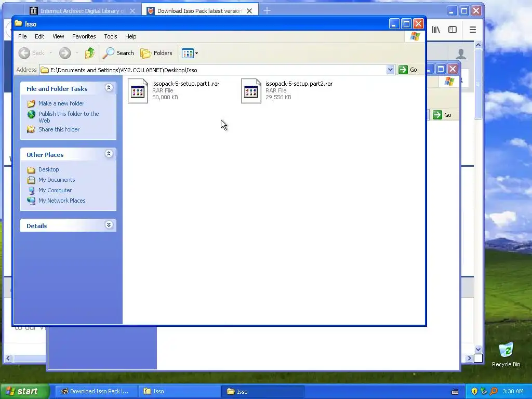Click the browser vertical scrollbar up arrow
Image resolution: width=532 pixels, height=399 pixels.
coord(478,45)
